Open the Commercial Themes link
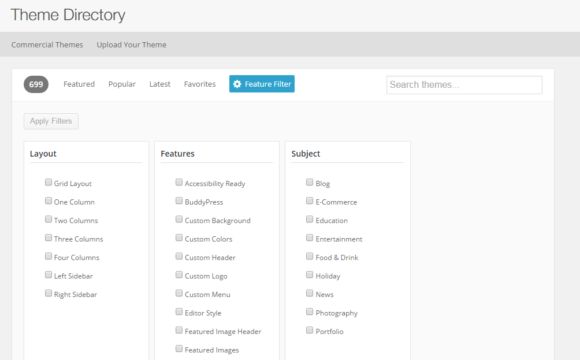 tap(47, 45)
